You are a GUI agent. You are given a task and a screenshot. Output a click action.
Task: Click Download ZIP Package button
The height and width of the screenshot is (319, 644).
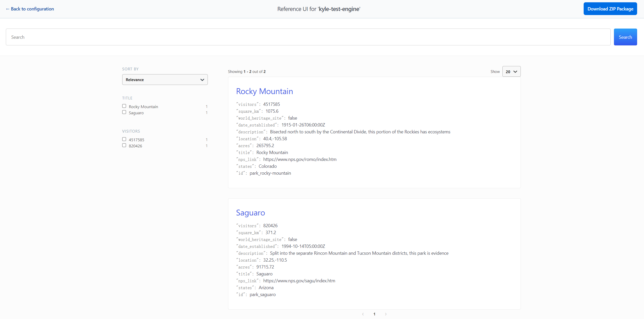point(610,9)
